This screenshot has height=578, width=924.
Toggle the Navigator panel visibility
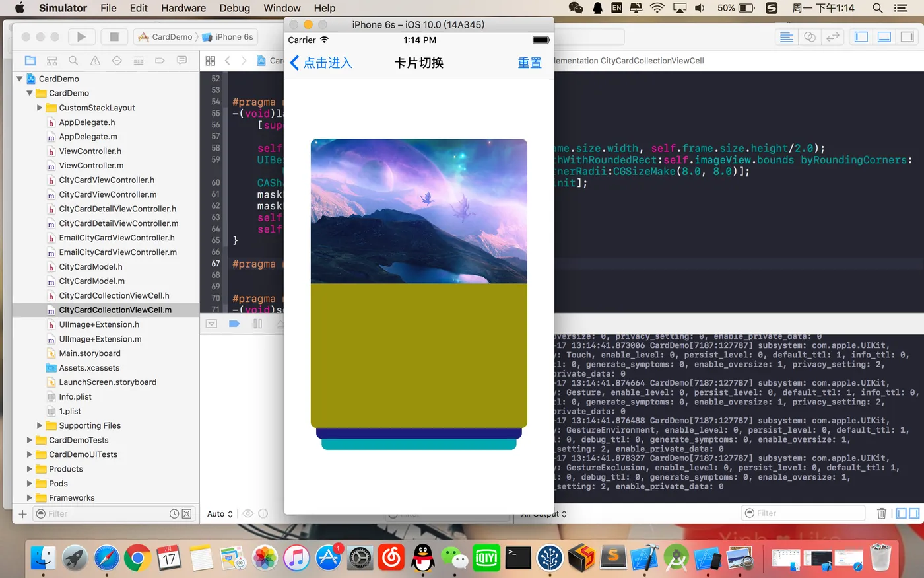tap(861, 37)
